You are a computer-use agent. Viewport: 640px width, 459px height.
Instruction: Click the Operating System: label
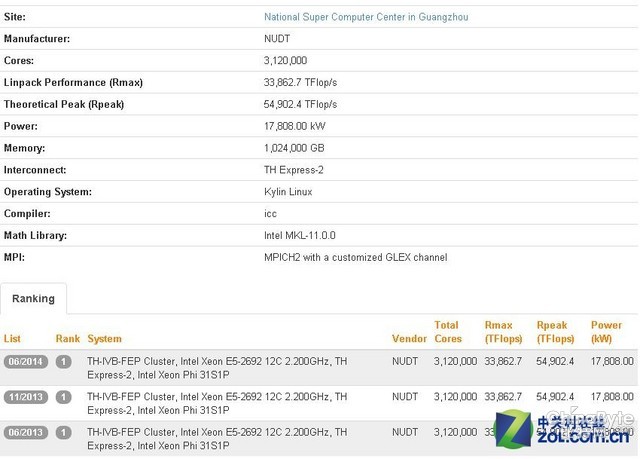tap(48, 192)
